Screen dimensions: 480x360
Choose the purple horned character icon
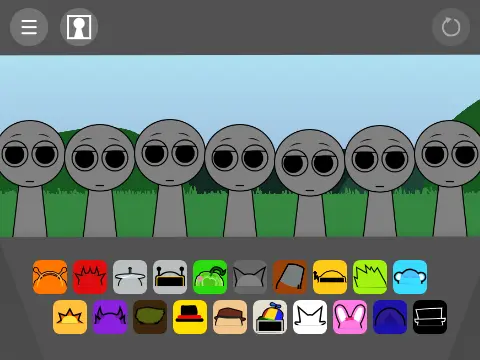coord(110,317)
